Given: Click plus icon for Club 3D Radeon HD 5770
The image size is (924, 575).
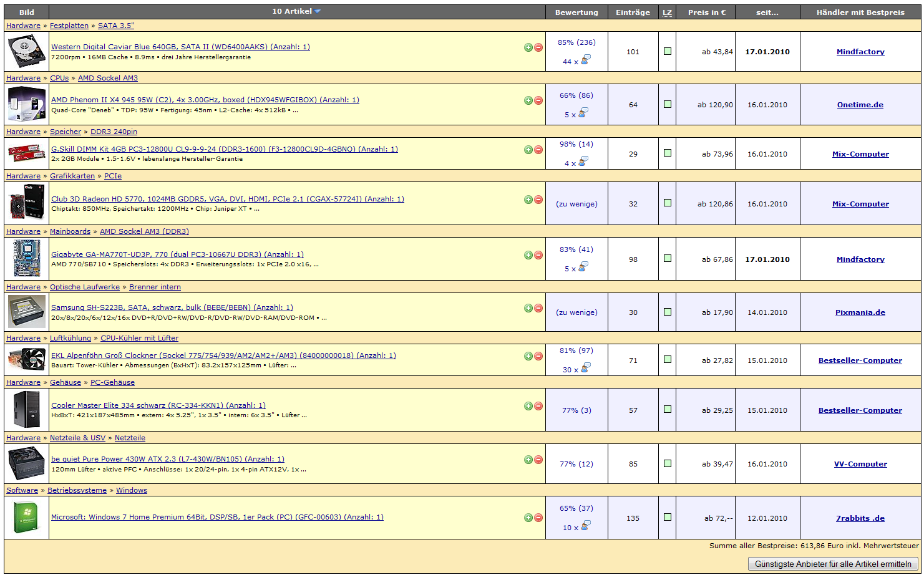Looking at the screenshot, I should pyautogui.click(x=528, y=200).
